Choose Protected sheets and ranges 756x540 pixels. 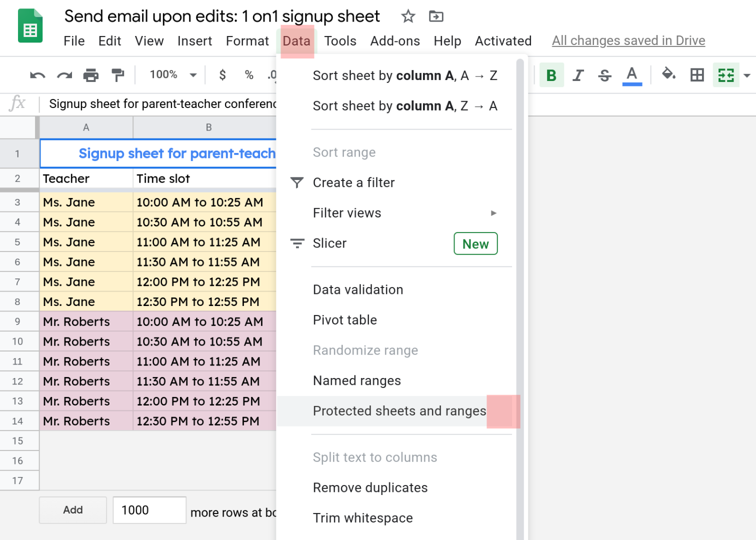(396, 411)
